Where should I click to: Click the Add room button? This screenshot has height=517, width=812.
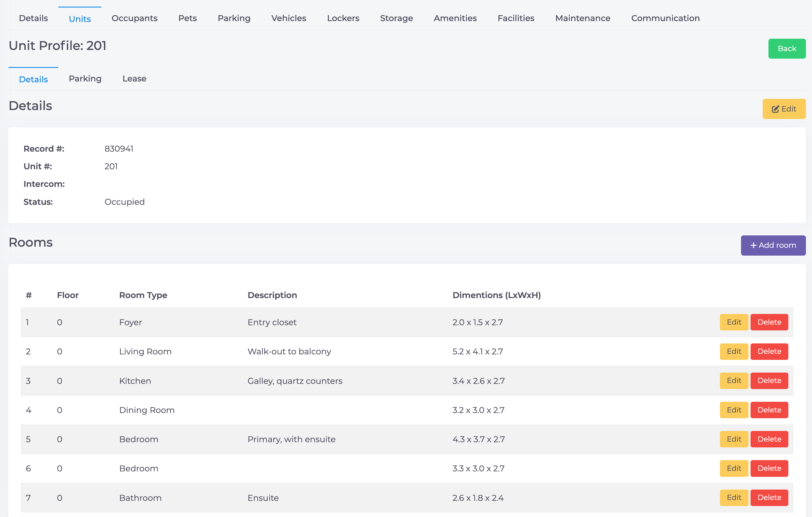[773, 245]
